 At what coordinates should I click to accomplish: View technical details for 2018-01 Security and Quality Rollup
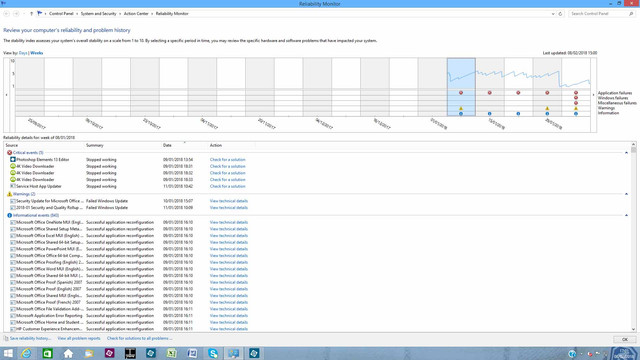[229, 208]
